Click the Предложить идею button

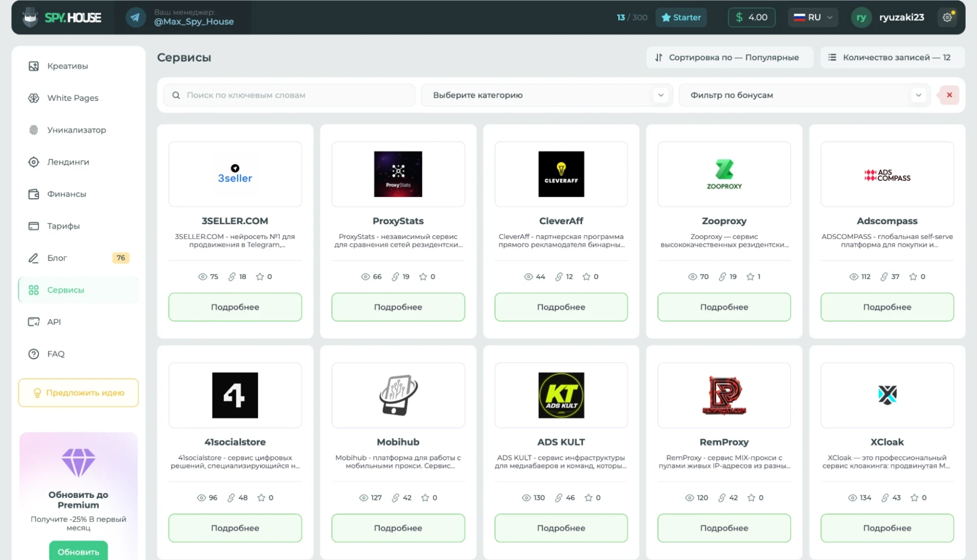[78, 393]
